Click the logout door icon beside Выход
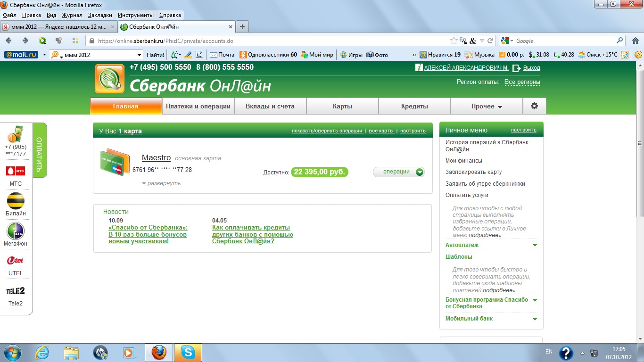 [516, 68]
